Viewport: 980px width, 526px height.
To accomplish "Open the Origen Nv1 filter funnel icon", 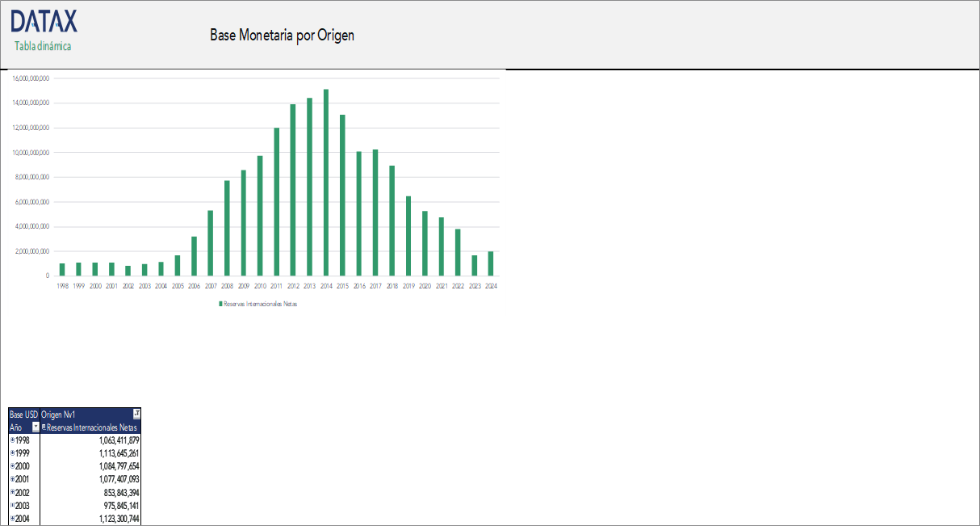I will coord(136,414).
